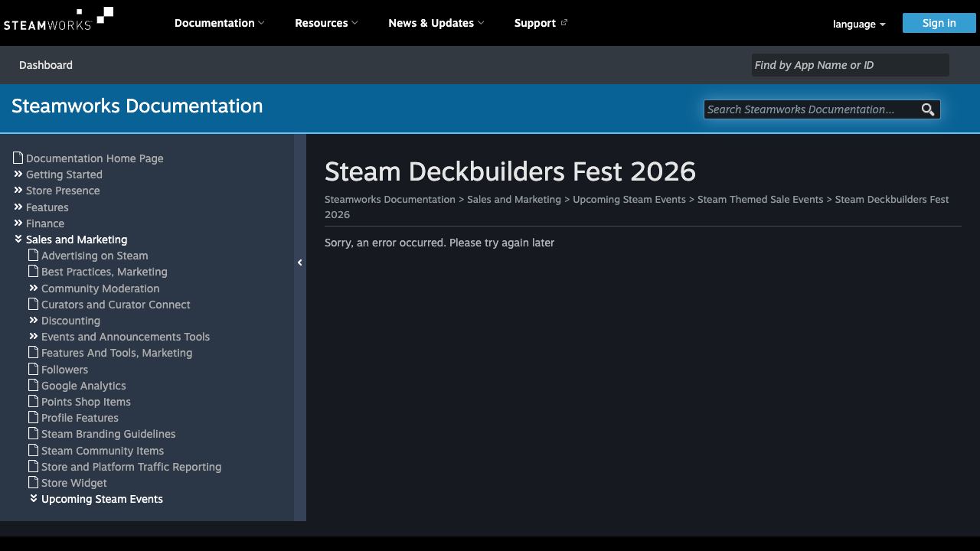980x551 pixels.
Task: Open the Profile Features page
Action: point(80,418)
